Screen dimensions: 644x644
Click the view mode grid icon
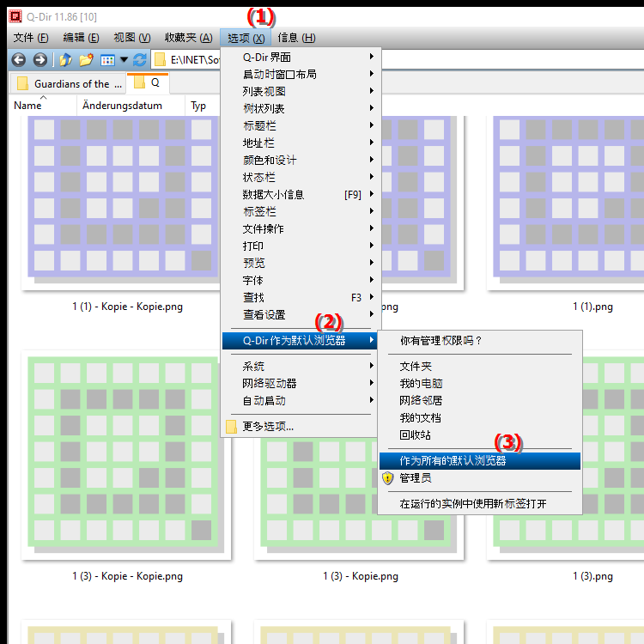tap(107, 60)
